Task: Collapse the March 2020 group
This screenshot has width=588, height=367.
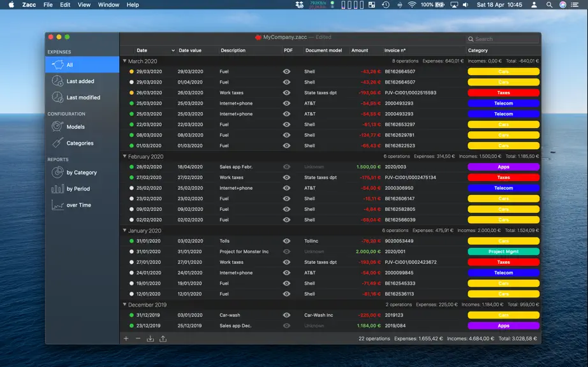Action: point(124,61)
